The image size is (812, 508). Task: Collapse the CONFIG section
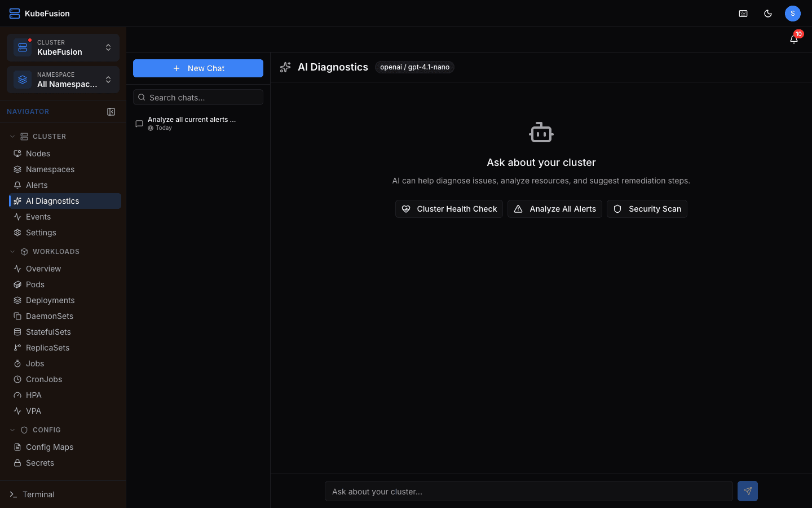12,430
